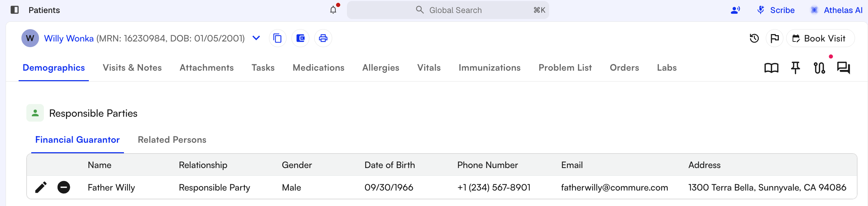Expand the patient details chevron
The width and height of the screenshot is (868, 206).
click(256, 38)
